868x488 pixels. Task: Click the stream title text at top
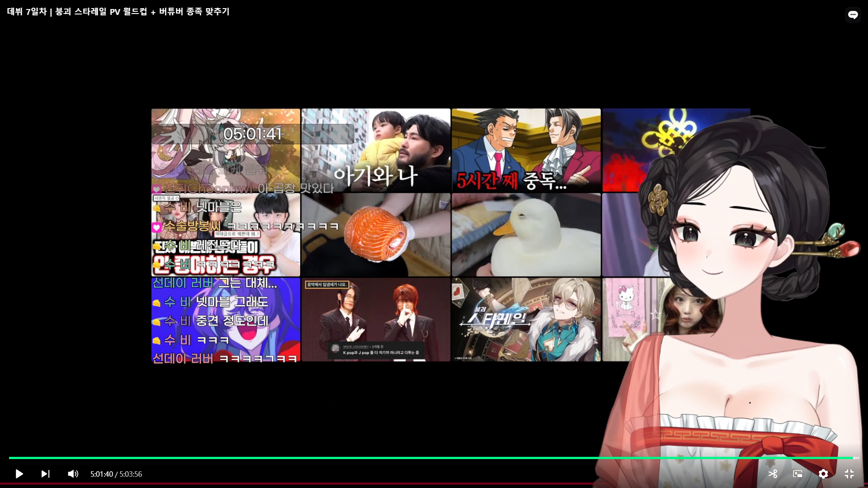coord(118,12)
